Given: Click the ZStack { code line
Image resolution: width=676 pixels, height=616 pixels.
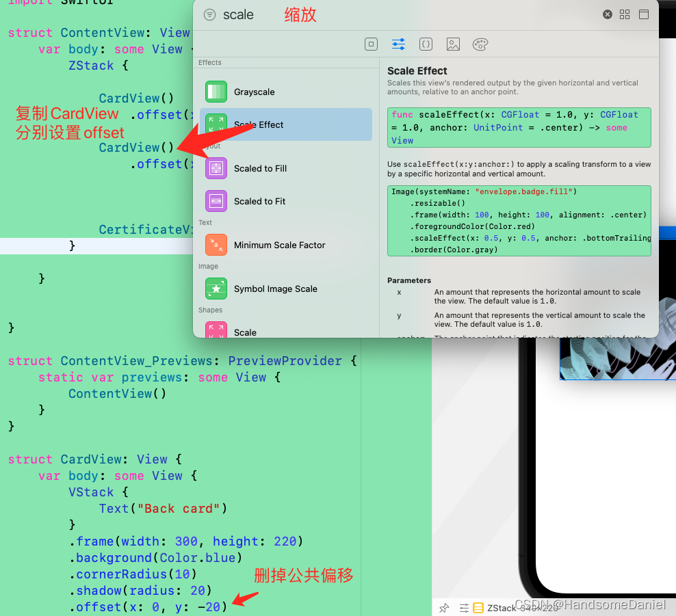Looking at the screenshot, I should (x=99, y=66).
